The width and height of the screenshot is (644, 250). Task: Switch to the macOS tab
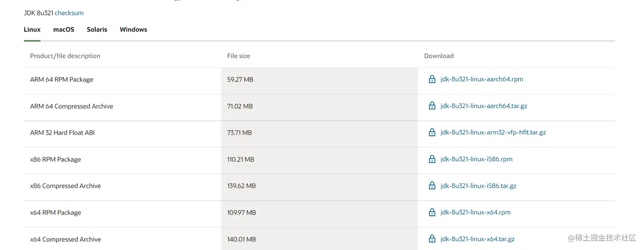(63, 29)
